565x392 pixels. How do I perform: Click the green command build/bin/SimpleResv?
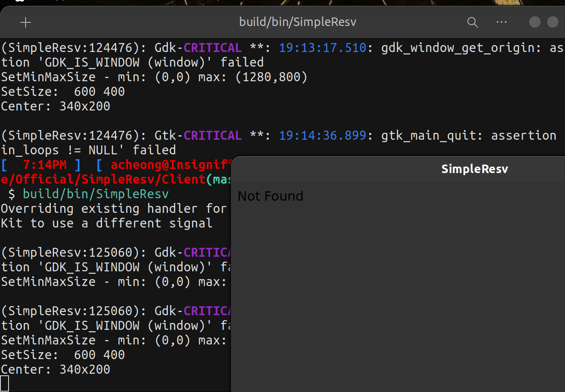pos(96,194)
